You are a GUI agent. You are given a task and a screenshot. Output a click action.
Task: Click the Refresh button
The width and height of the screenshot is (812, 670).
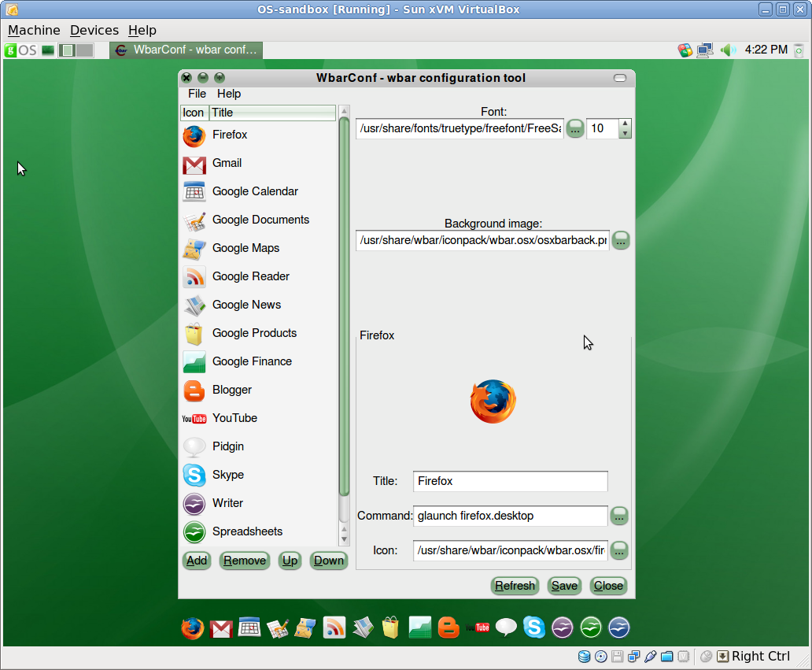pos(515,586)
